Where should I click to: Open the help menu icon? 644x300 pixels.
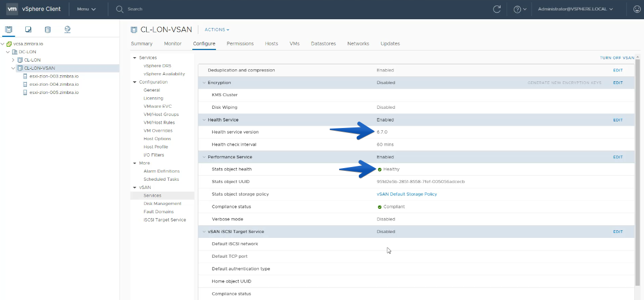[520, 9]
